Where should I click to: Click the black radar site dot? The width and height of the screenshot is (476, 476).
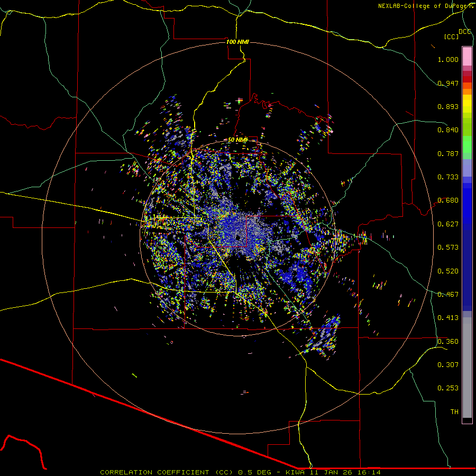[237, 237]
